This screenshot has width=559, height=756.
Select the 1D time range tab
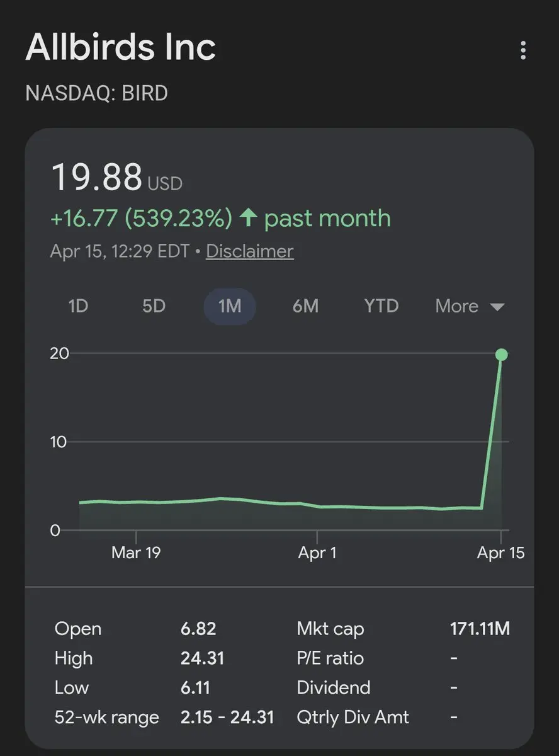point(78,306)
